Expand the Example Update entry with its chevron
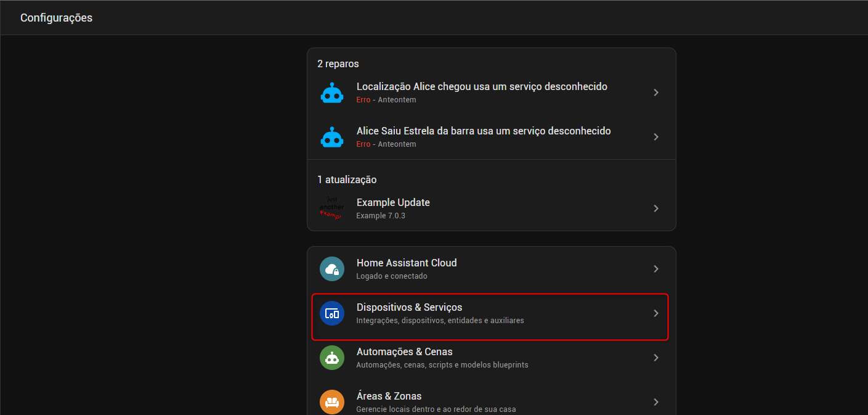868x415 pixels. tap(655, 208)
